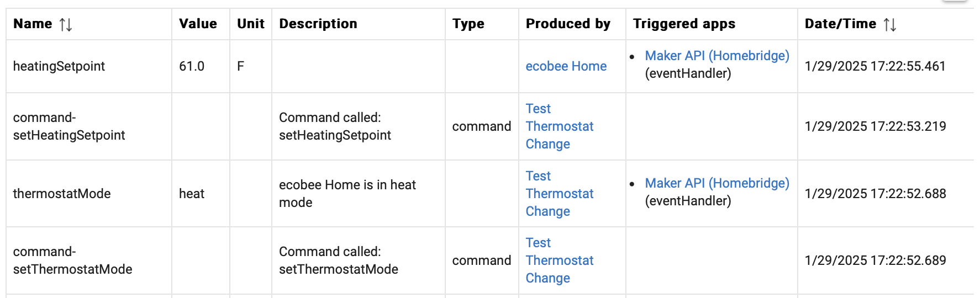
Task: Click the Triggered apps column header
Action: point(684,24)
